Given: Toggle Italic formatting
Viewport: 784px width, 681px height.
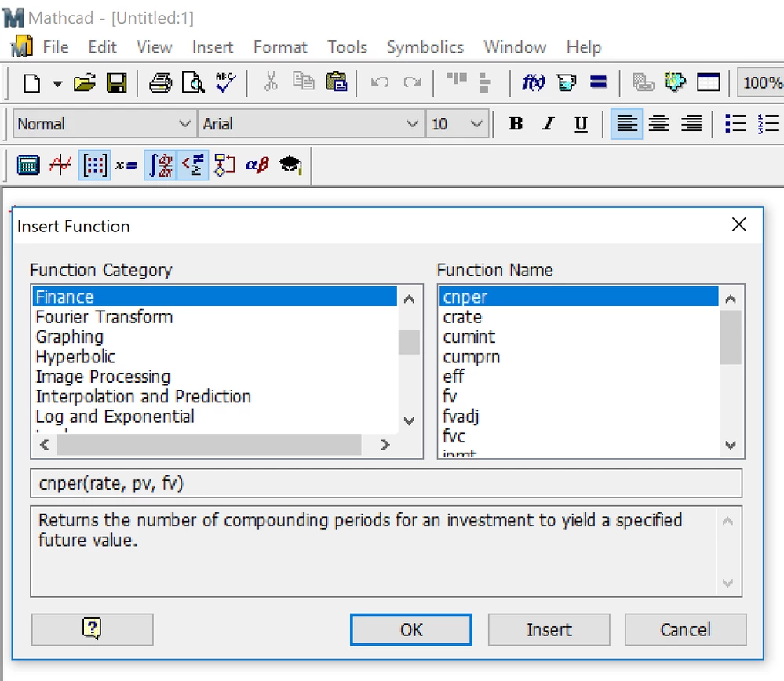Looking at the screenshot, I should click(x=549, y=123).
